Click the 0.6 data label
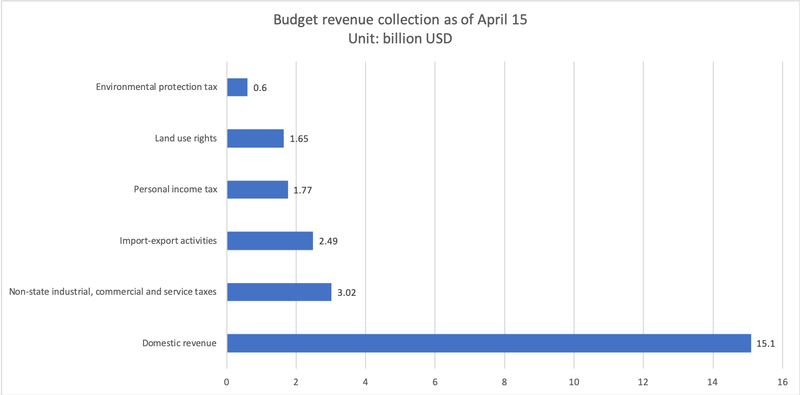800x395 pixels. pyautogui.click(x=260, y=88)
